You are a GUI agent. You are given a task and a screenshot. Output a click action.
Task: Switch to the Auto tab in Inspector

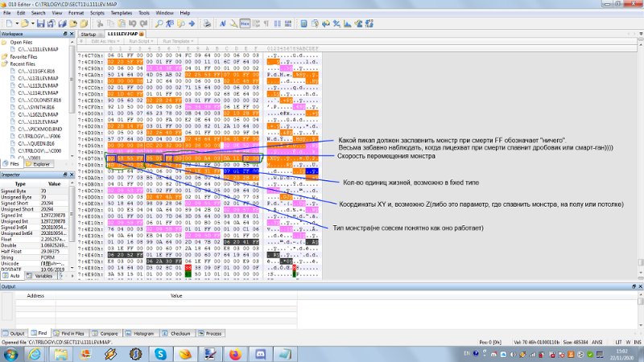pyautogui.click(x=11, y=276)
